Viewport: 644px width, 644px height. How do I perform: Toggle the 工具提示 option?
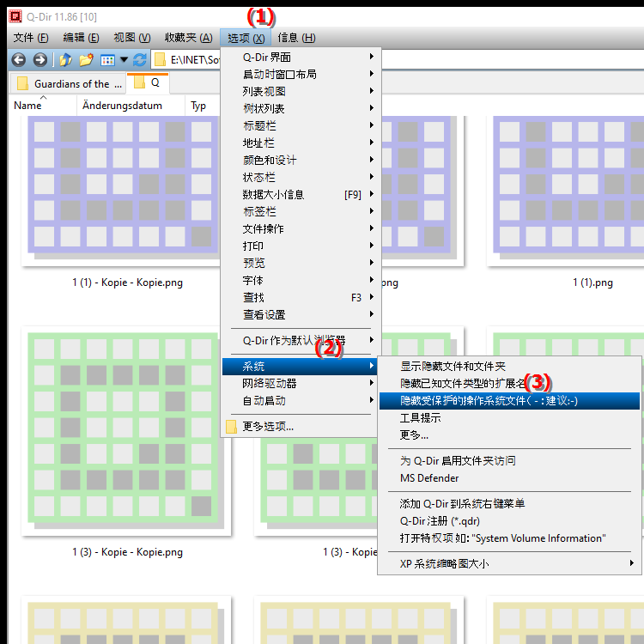pyautogui.click(x=509, y=417)
